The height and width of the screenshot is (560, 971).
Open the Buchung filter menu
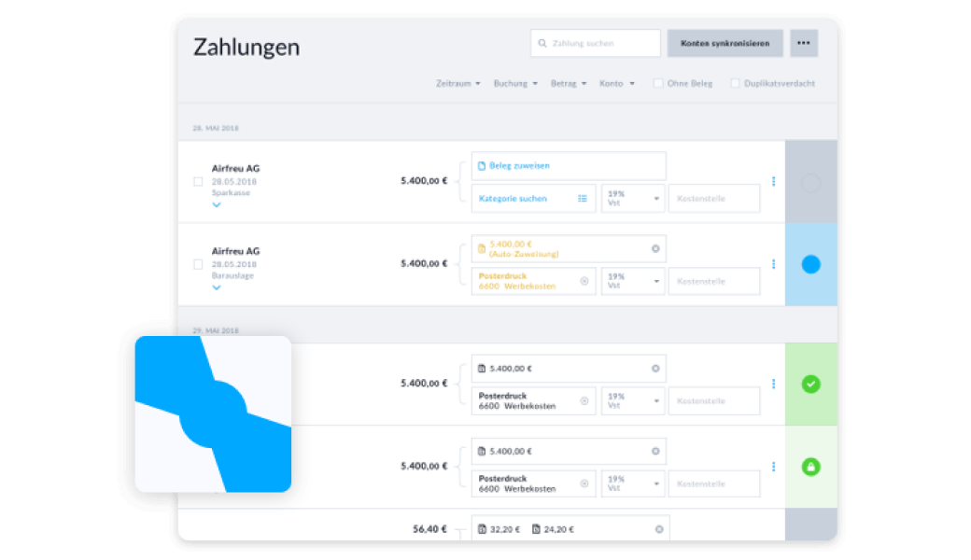(x=515, y=83)
